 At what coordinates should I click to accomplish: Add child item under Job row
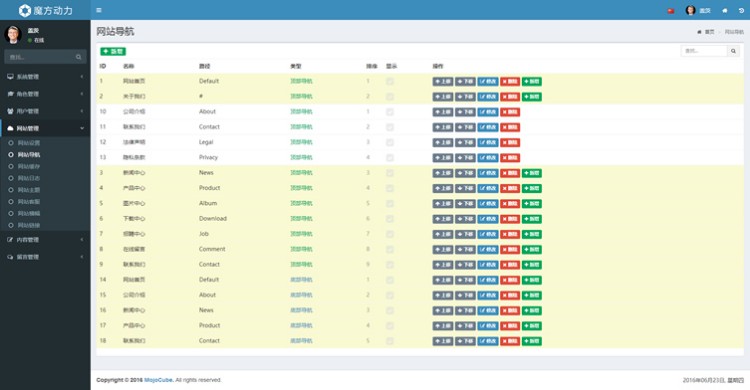click(x=532, y=234)
